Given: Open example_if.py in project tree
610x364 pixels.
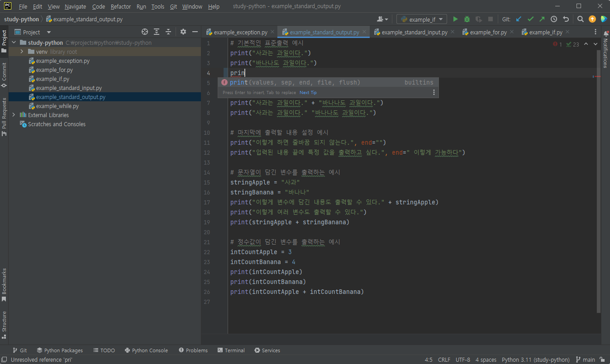Looking at the screenshot, I should (x=52, y=79).
